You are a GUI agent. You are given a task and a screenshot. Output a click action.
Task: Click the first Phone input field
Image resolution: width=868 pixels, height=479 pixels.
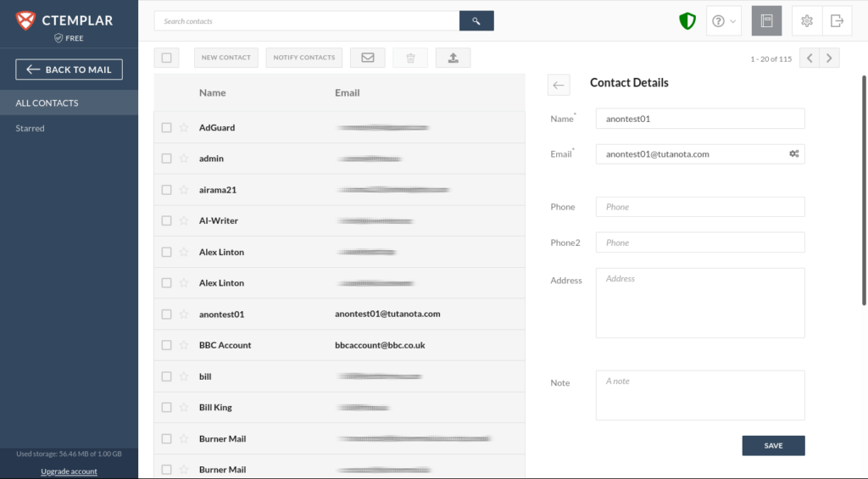[x=700, y=207]
